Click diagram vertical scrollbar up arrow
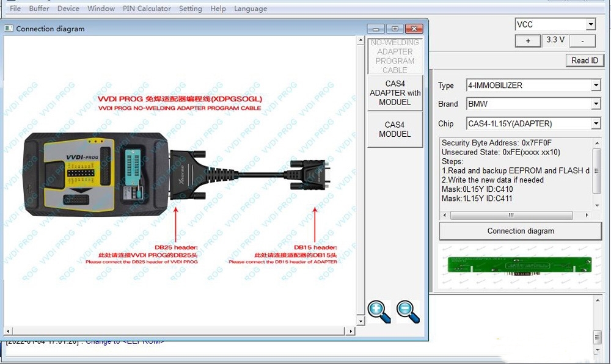The image size is (611, 364). (x=360, y=40)
